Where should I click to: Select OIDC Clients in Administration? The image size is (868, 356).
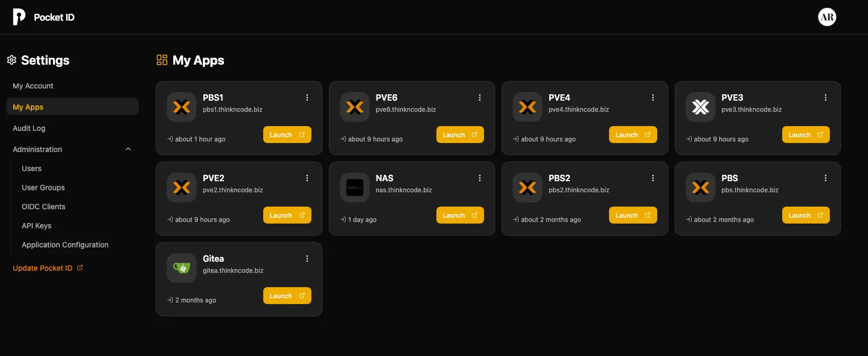(x=43, y=207)
